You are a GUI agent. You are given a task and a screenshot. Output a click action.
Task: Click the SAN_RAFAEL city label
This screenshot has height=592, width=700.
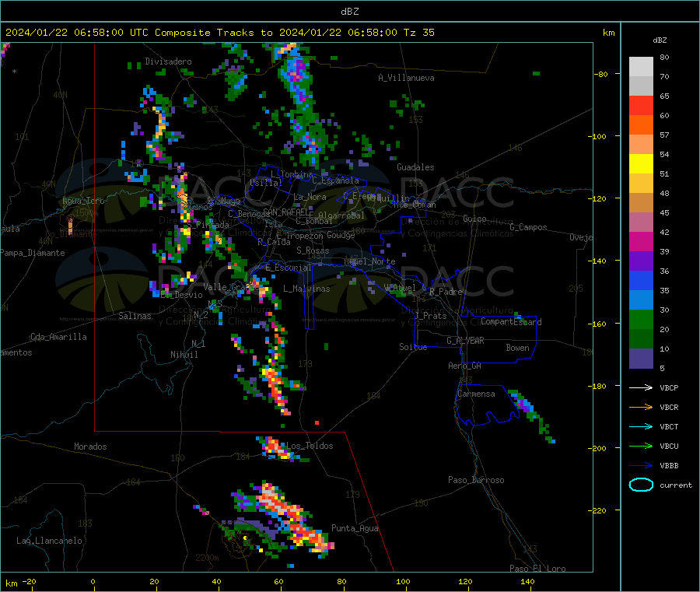click(x=288, y=212)
